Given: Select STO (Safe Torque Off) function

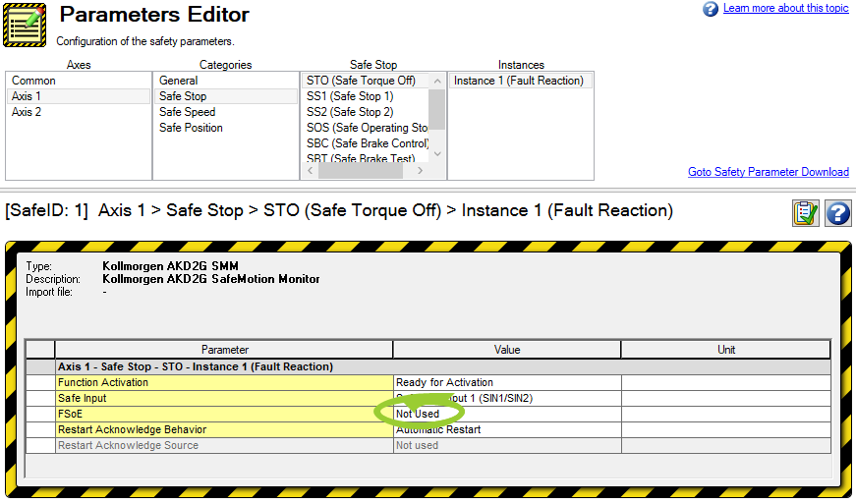Looking at the screenshot, I should coord(366,81).
